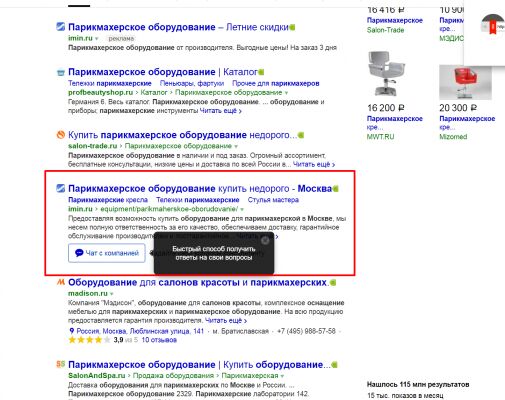505x400 pixels.
Task: Open Пеньюары, фартуки sitelink
Action: click(192, 83)
